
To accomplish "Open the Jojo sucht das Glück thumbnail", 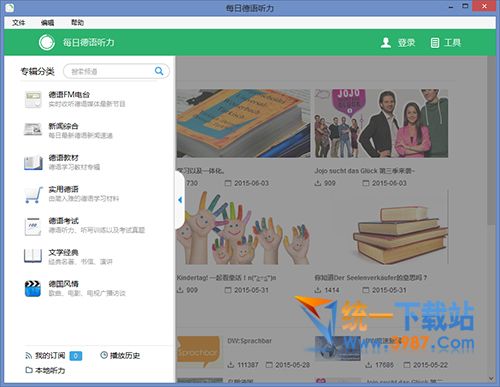I will click(x=381, y=123).
